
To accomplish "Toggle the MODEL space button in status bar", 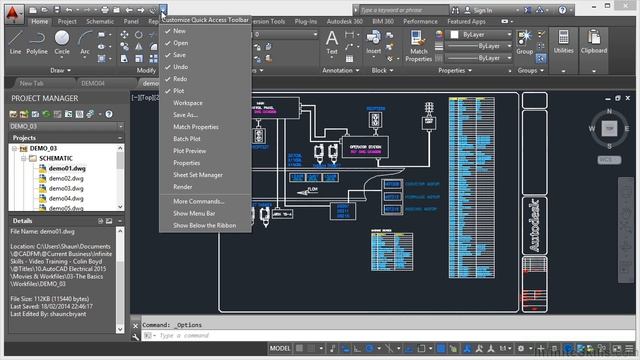I will 280,349.
